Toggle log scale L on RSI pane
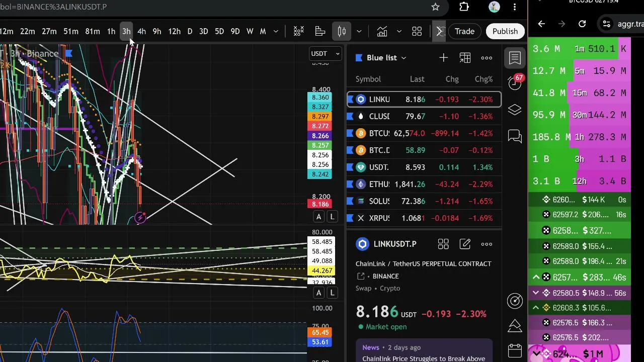644x362 pixels. pyautogui.click(x=332, y=293)
